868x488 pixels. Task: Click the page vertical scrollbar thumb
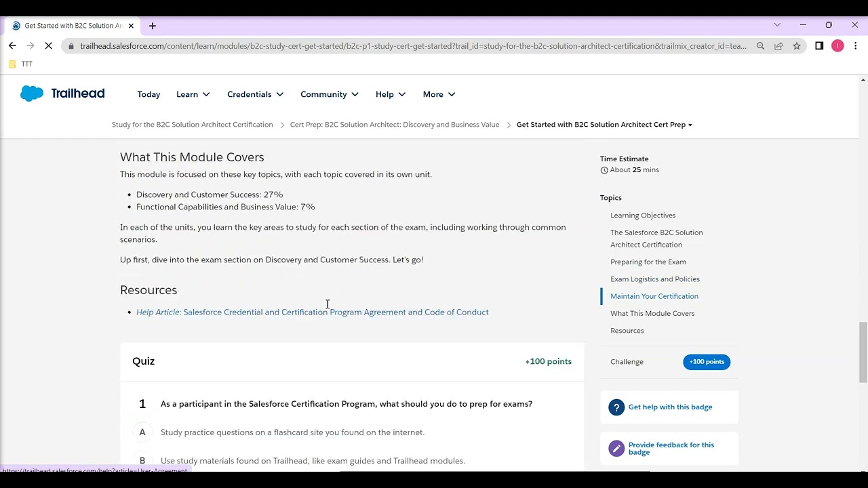pos(863,352)
